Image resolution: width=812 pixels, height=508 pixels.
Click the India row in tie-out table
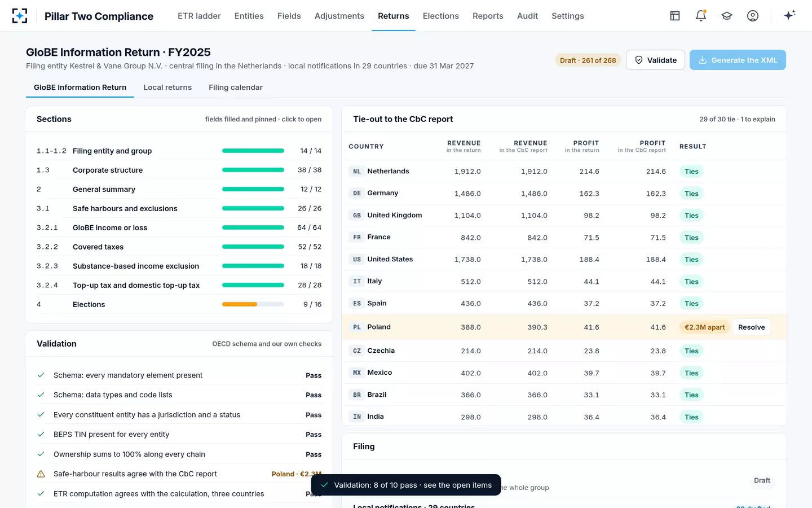tap(564, 417)
